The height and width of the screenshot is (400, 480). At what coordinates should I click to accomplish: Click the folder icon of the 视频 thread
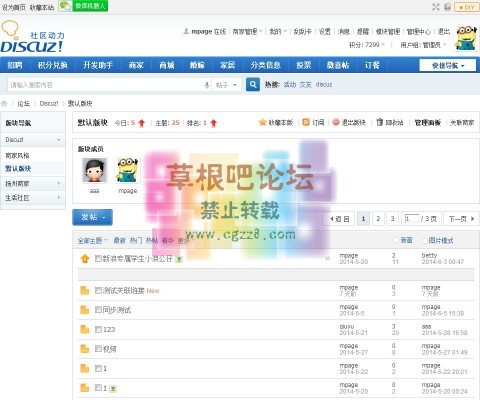tap(85, 349)
